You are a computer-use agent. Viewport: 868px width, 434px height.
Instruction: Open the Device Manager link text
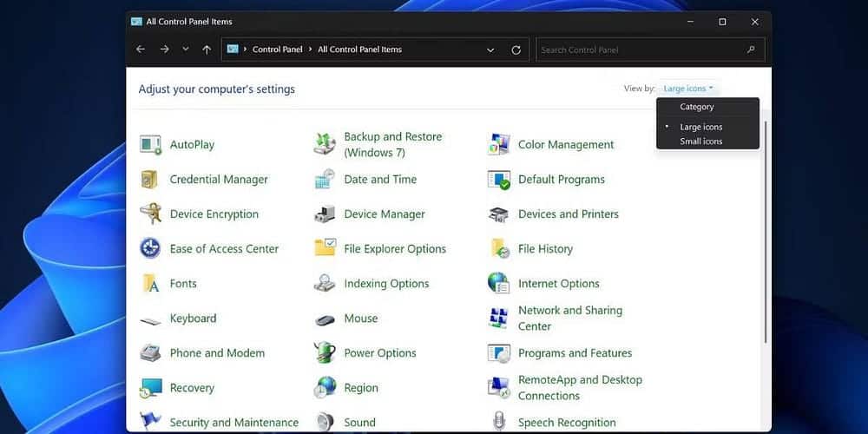[385, 214]
